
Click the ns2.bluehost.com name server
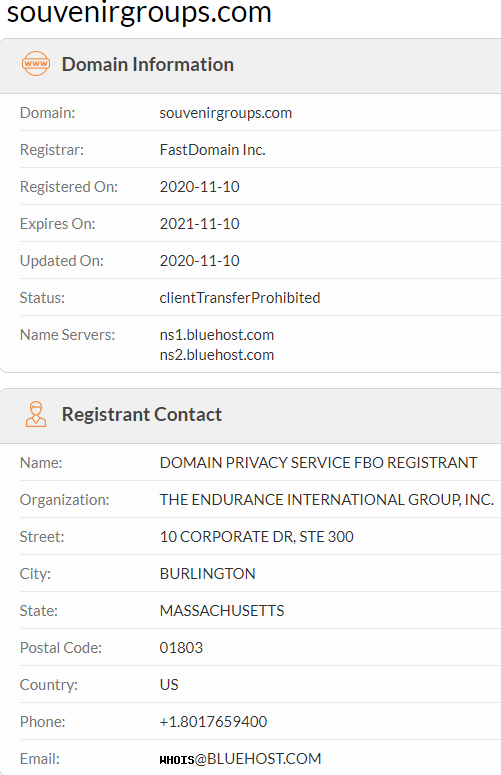click(x=216, y=355)
